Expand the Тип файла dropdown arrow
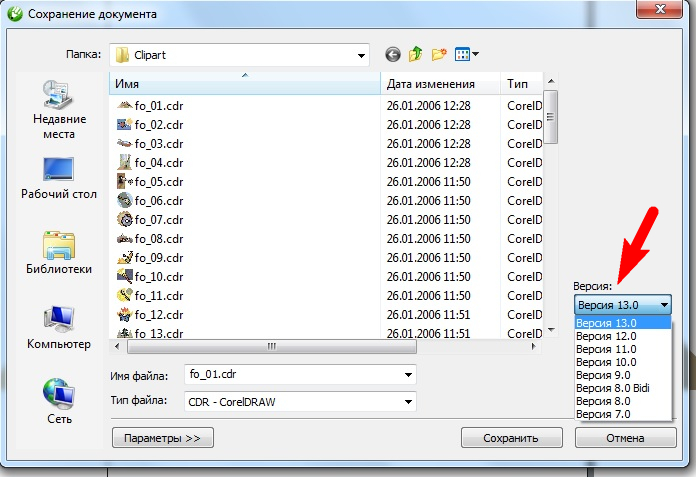 click(x=408, y=402)
